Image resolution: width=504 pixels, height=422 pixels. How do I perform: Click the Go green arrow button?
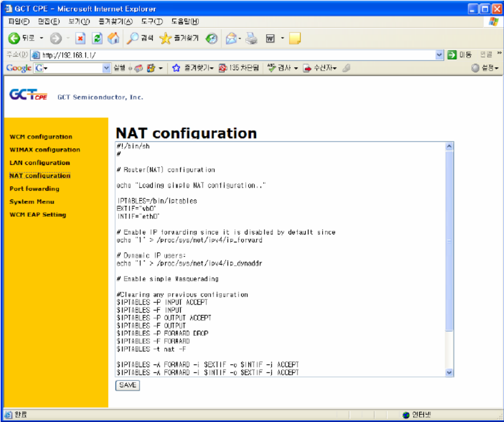point(452,55)
